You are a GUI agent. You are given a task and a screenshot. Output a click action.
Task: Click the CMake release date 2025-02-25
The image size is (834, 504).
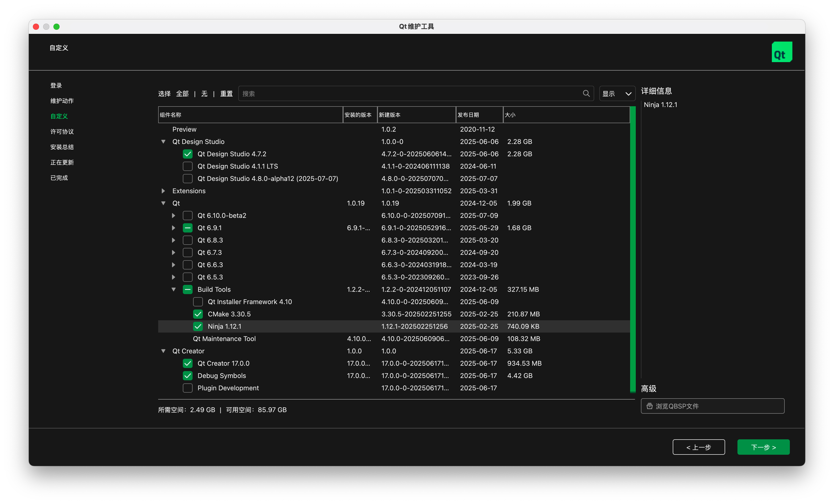pos(479,314)
